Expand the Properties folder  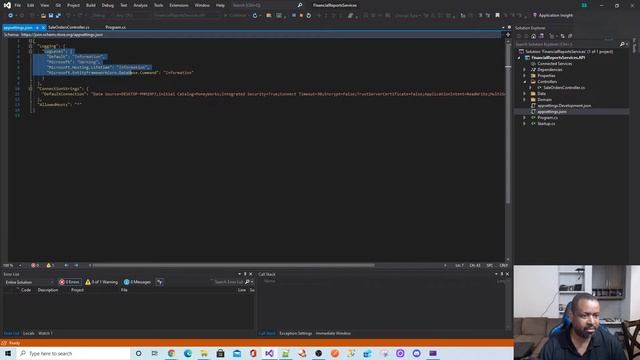pos(524,76)
